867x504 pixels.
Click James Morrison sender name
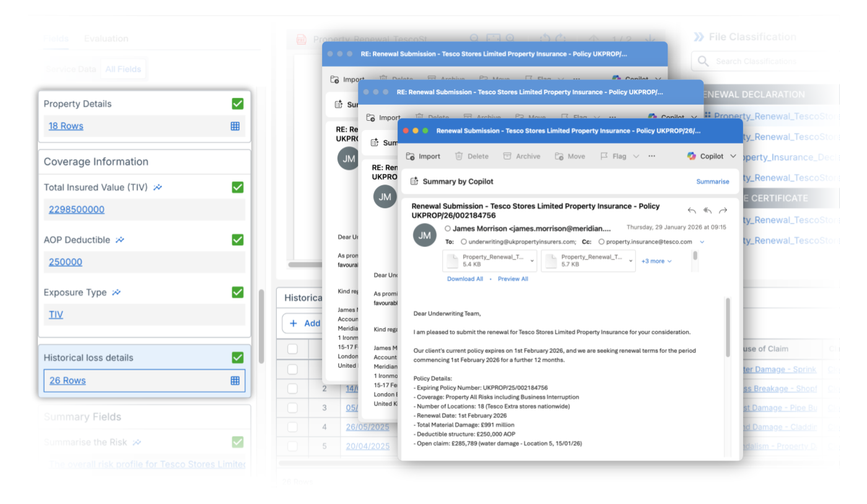point(479,228)
